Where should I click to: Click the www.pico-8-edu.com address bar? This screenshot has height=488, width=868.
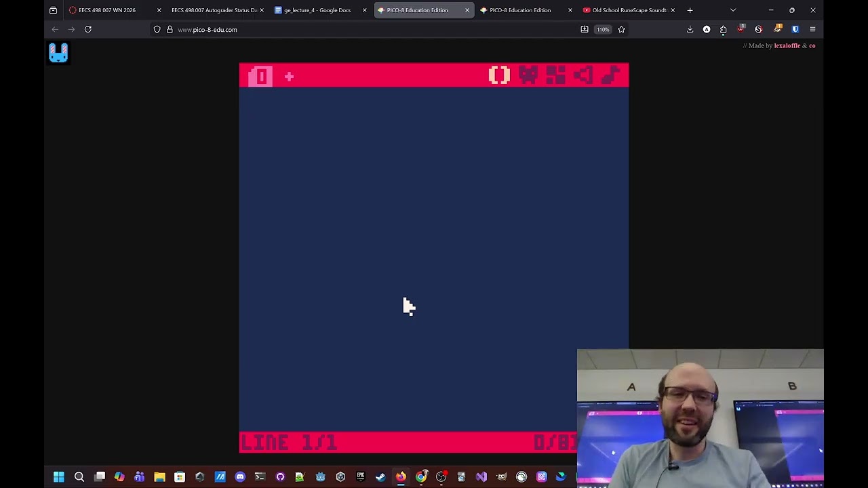[373, 29]
